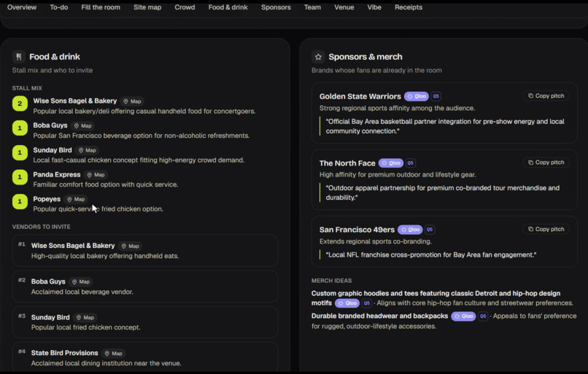Viewport: 588px width, 374px height.
Task: Click Qloo badge on headwear and backpacks idea
Action: click(463, 316)
